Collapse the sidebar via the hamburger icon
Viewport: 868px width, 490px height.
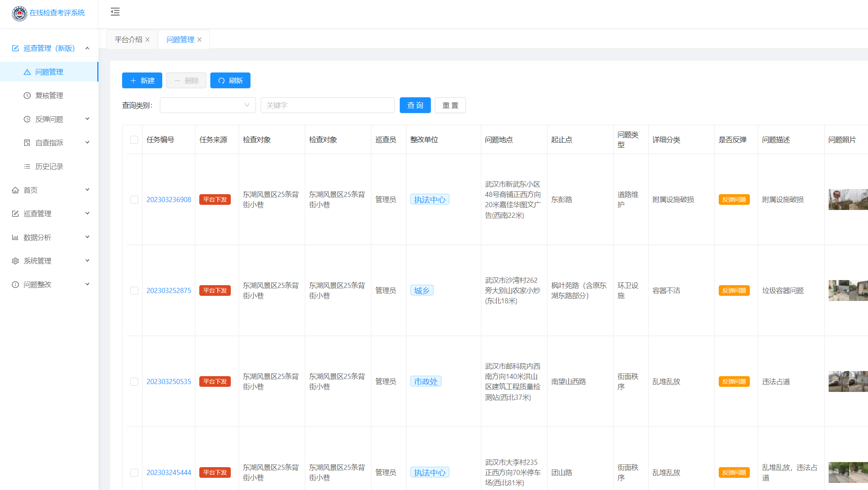point(115,12)
